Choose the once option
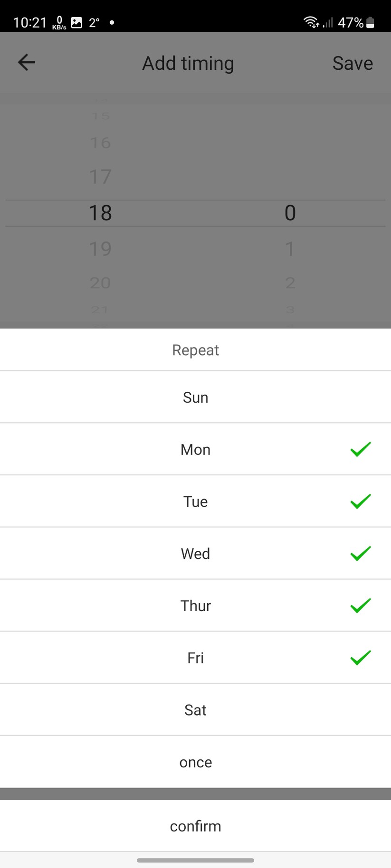Image resolution: width=391 pixels, height=868 pixels. coord(195,762)
